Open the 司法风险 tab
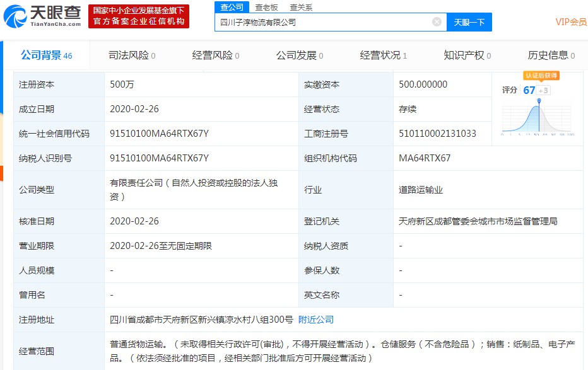 point(132,55)
